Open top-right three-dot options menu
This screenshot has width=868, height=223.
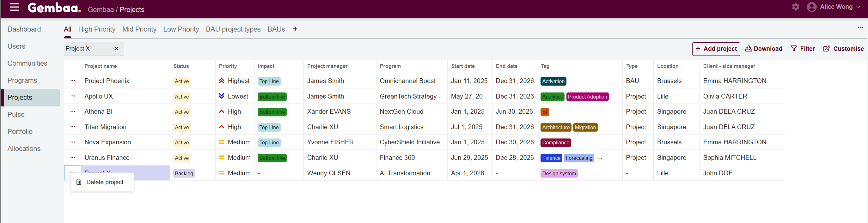pos(860,27)
